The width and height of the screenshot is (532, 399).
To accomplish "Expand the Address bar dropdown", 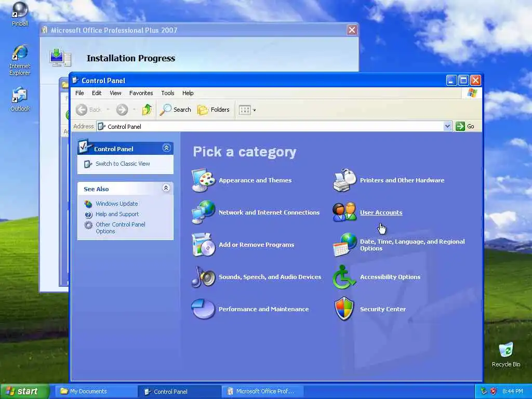I will [x=447, y=126].
